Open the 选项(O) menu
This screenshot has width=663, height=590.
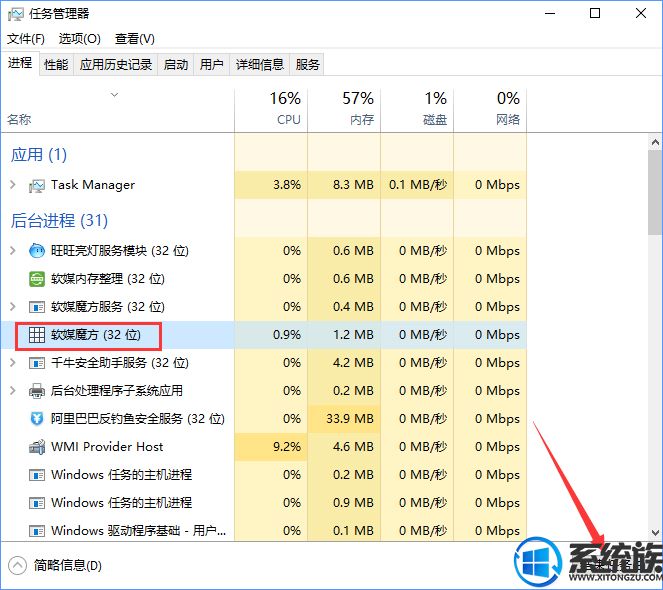[79, 39]
